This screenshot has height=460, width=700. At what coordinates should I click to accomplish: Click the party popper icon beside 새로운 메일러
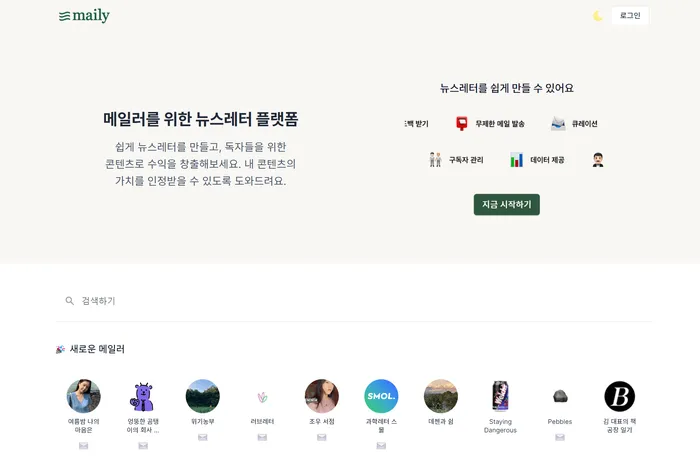point(61,349)
